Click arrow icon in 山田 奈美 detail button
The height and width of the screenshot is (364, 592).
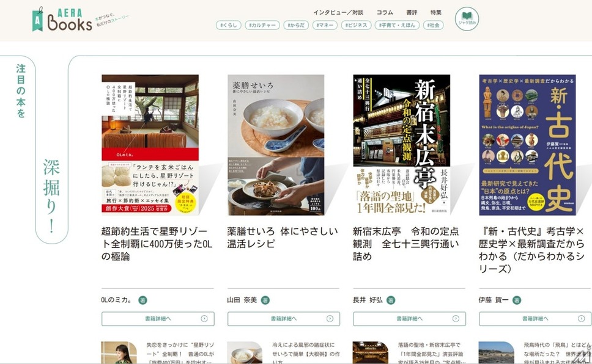point(330,319)
